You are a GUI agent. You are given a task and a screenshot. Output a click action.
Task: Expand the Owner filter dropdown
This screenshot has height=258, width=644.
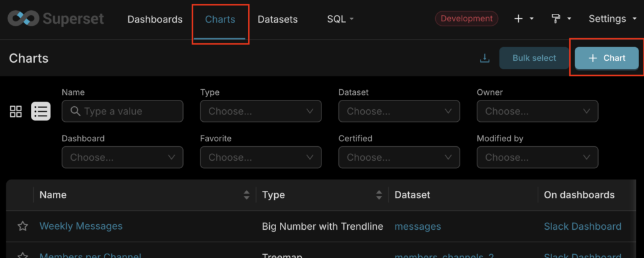(x=537, y=111)
